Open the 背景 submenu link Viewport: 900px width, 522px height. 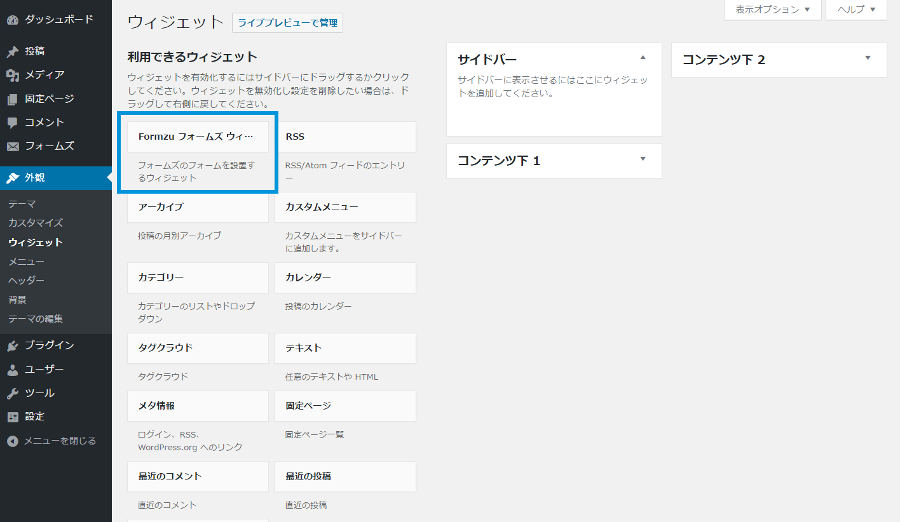click(x=17, y=300)
